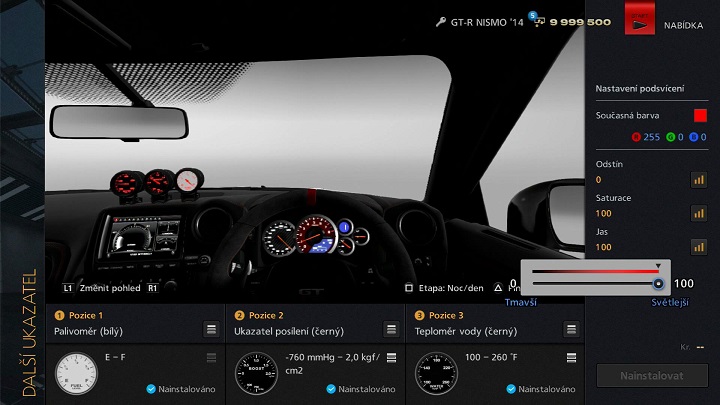720x405 pixels.
Task: Click the wrench icon beside GT-R NISMO '14
Action: [x=441, y=22]
